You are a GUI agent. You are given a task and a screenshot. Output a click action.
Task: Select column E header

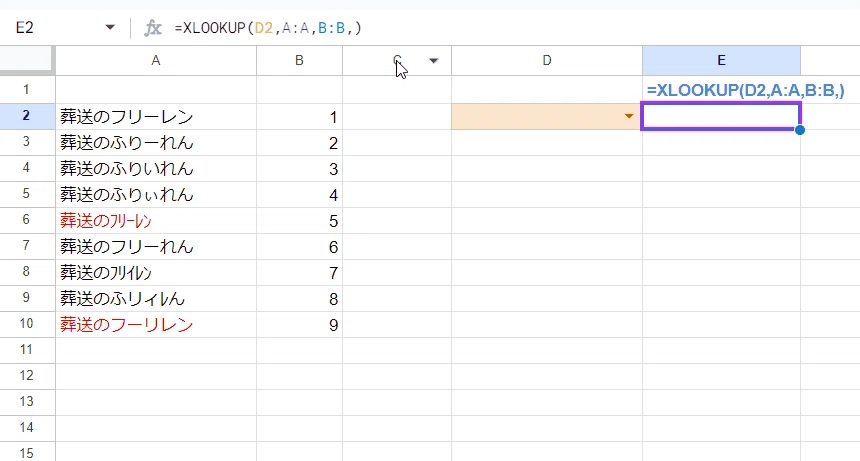click(721, 61)
